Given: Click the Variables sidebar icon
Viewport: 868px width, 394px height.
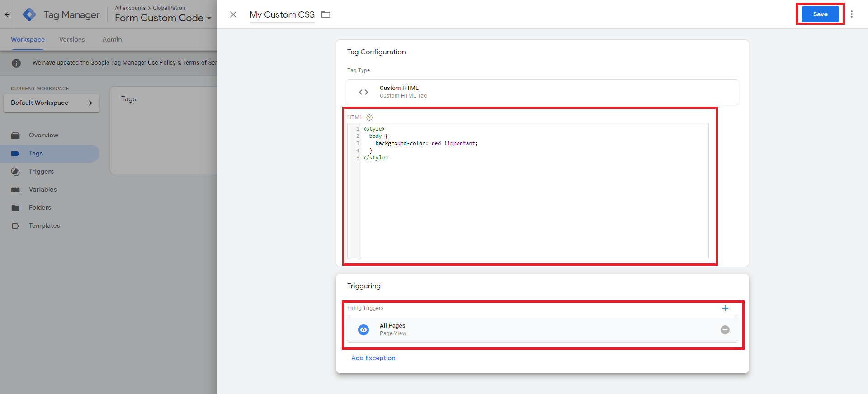Looking at the screenshot, I should point(15,190).
